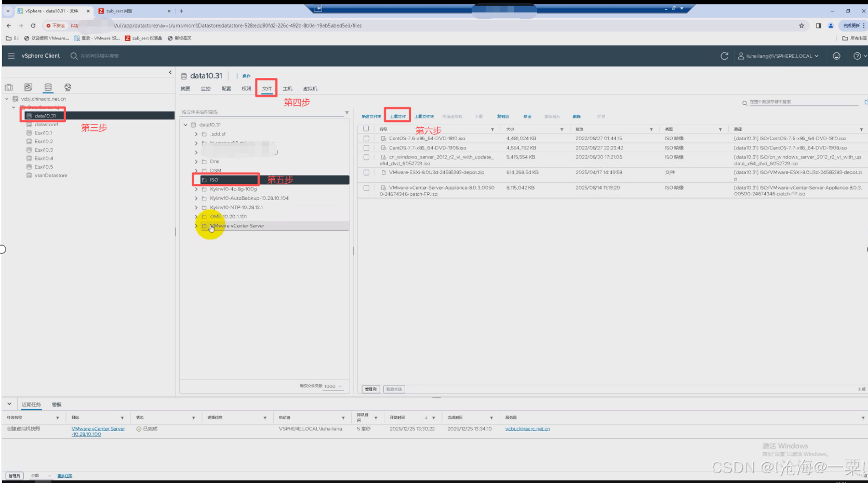Image resolution: width=868 pixels, height=483 pixels.
Task: Click 上载文件夹 to upload a folder
Action: [x=424, y=117]
